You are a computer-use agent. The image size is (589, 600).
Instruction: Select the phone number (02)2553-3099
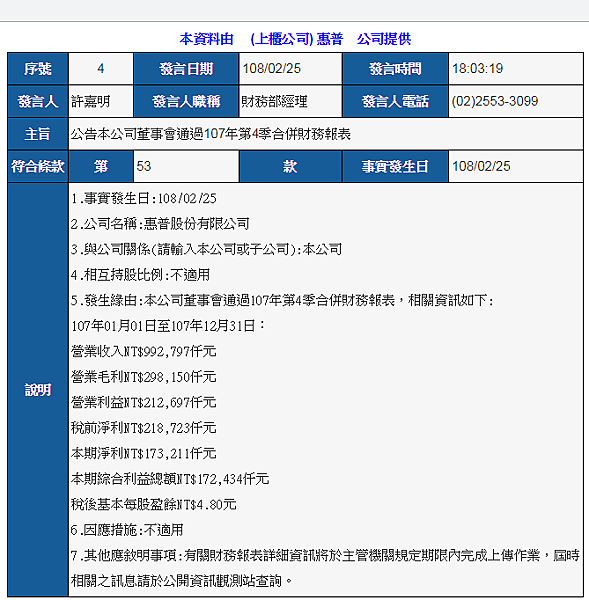click(495, 101)
